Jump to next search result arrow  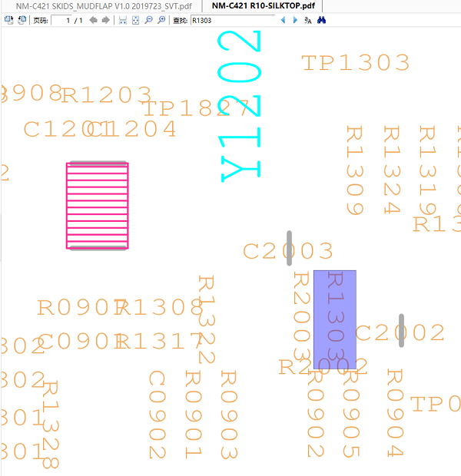click(295, 20)
